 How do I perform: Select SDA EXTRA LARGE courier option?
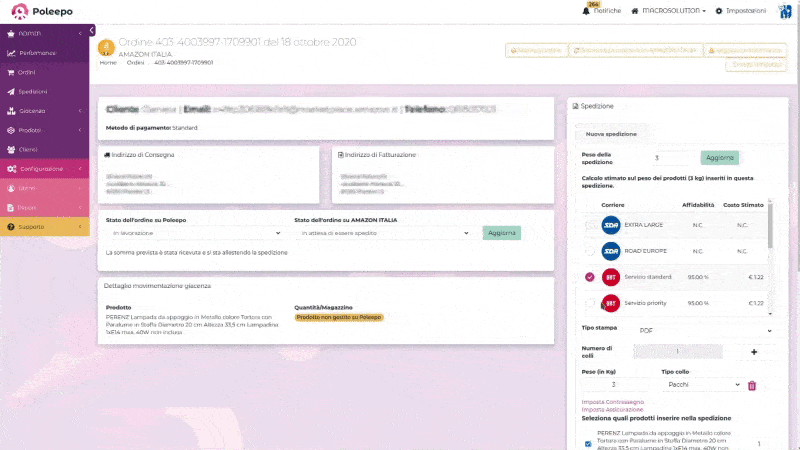tap(590, 225)
